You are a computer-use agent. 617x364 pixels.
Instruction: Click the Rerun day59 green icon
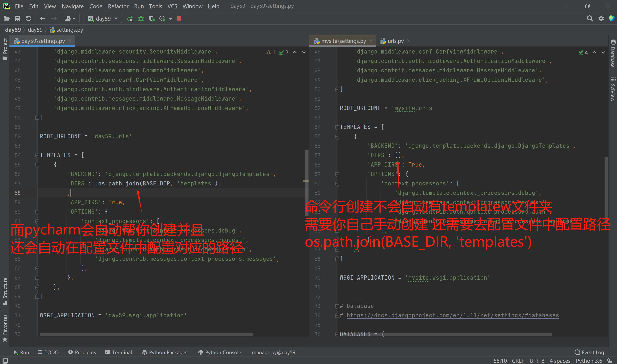pos(130,18)
